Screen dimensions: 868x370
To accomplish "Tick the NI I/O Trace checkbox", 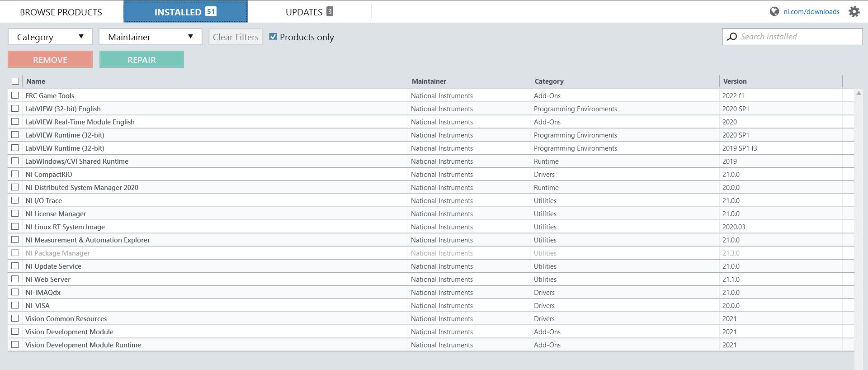I will 15,200.
